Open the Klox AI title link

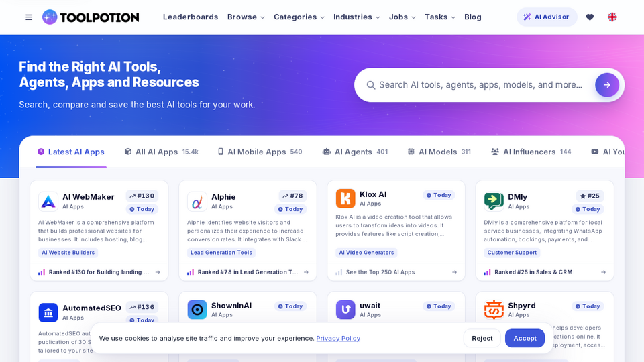[373, 194]
